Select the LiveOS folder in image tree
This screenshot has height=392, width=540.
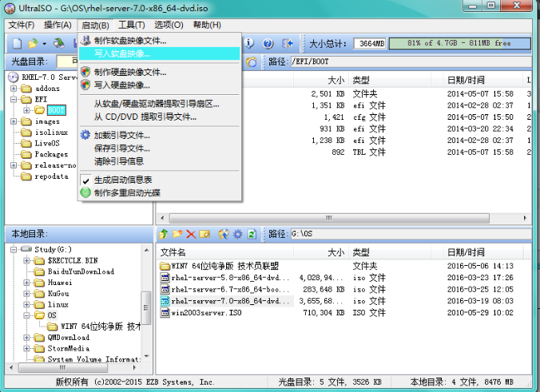(47, 143)
